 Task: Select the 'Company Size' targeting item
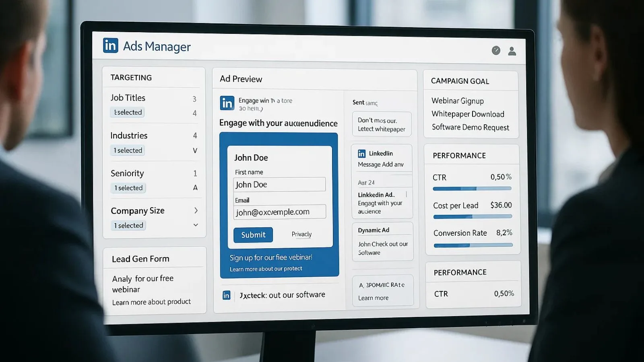(x=138, y=211)
